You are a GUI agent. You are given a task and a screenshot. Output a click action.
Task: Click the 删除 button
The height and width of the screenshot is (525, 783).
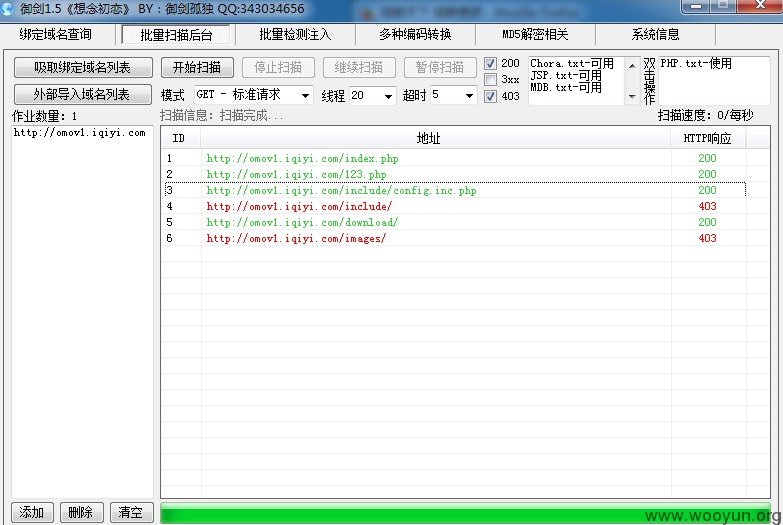coord(81,513)
